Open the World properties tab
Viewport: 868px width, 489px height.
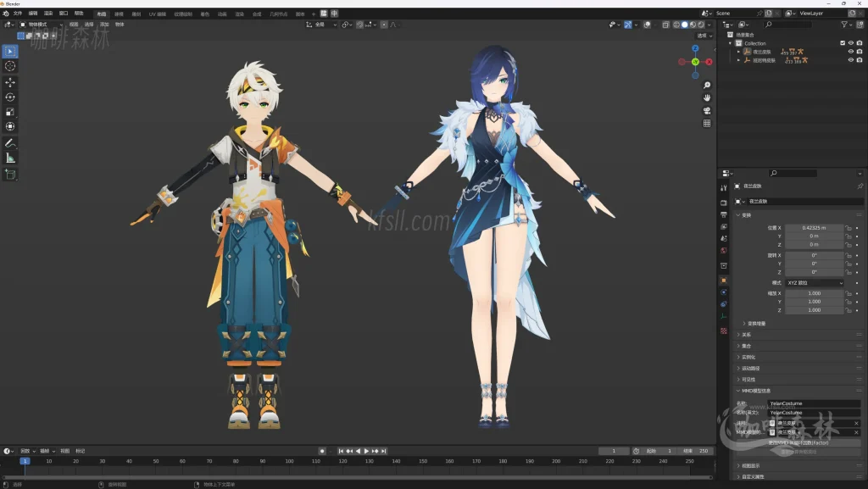click(724, 251)
